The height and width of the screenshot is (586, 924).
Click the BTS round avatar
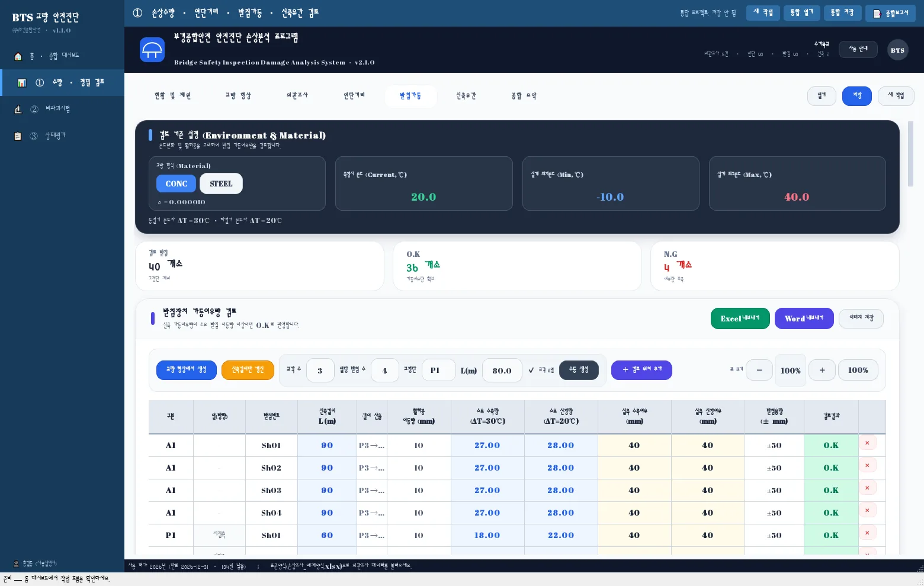(x=898, y=50)
